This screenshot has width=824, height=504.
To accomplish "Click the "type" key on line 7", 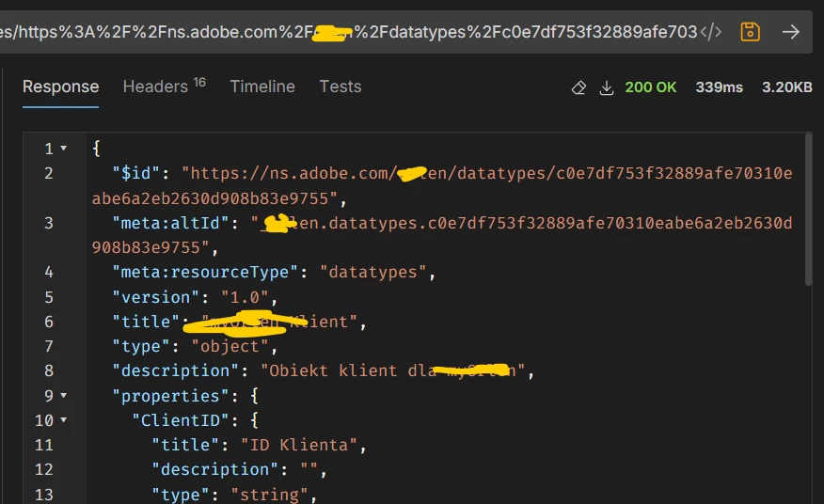I will pyautogui.click(x=141, y=346).
